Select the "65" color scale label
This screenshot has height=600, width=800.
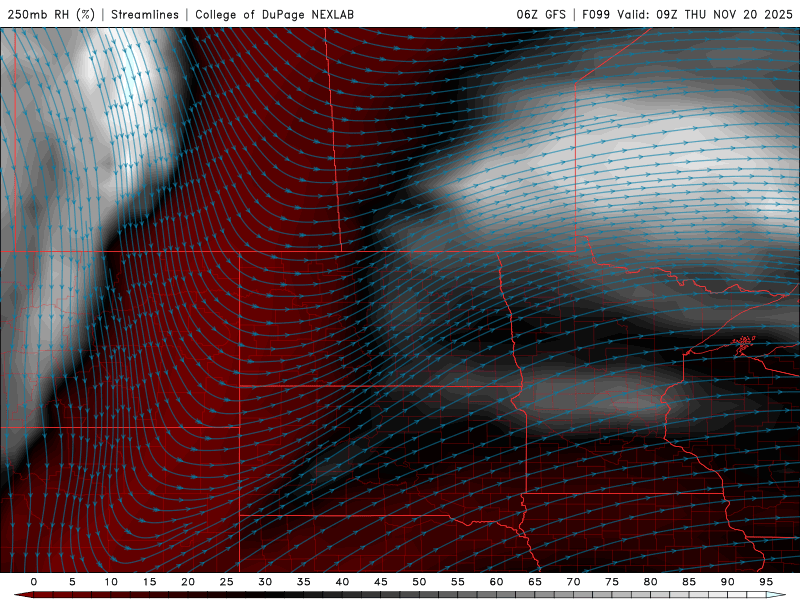[x=535, y=582]
